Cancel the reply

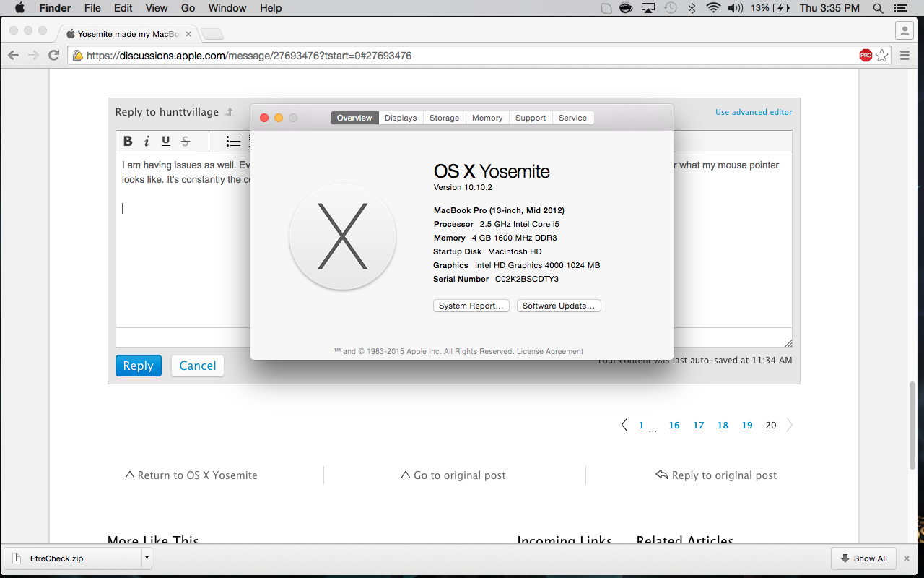click(198, 366)
